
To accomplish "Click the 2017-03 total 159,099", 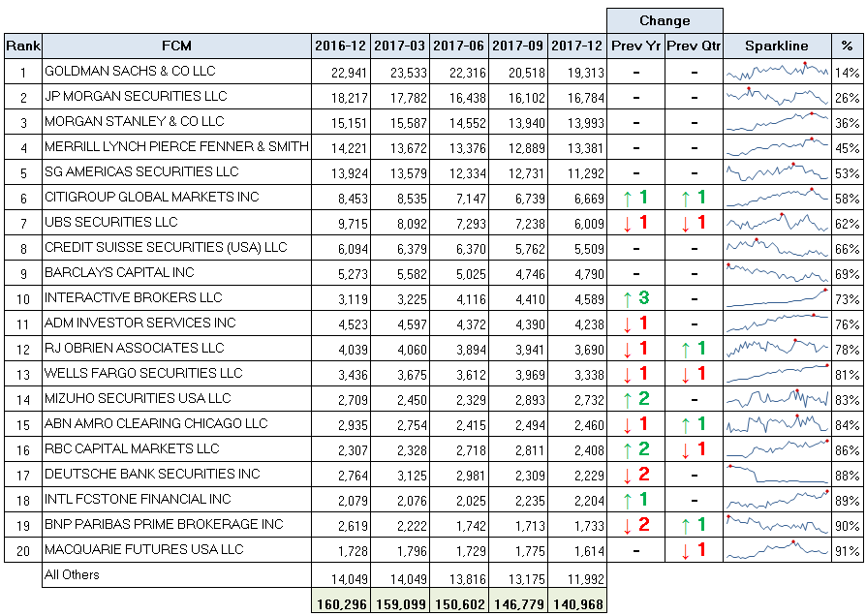I will [400, 603].
